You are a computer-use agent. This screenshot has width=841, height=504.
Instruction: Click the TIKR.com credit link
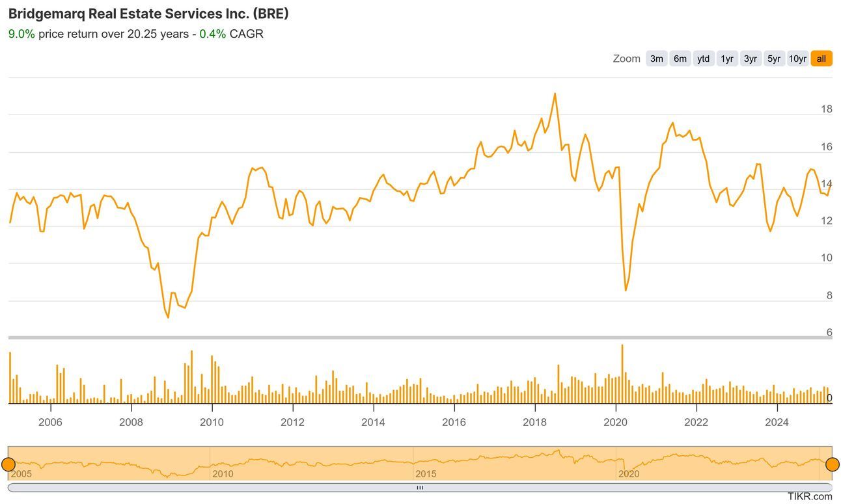click(x=810, y=496)
